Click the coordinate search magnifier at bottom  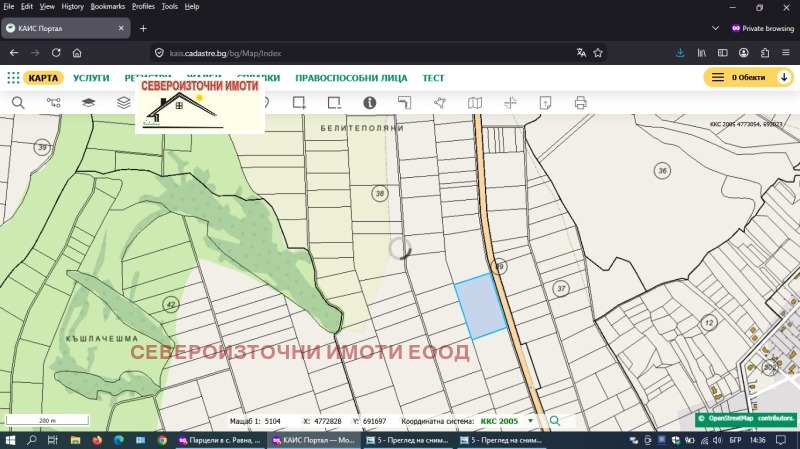pos(555,421)
